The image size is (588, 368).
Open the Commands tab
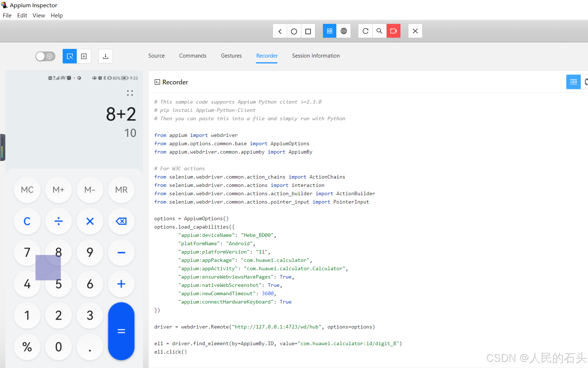coord(193,56)
